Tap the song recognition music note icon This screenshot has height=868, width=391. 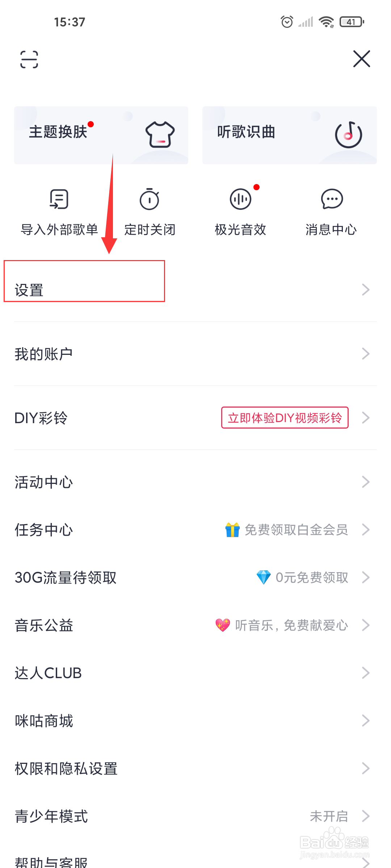click(348, 135)
